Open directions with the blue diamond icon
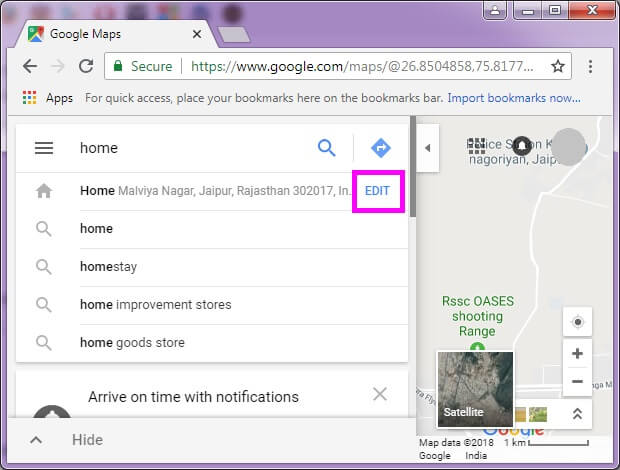The image size is (620, 470). point(381,148)
